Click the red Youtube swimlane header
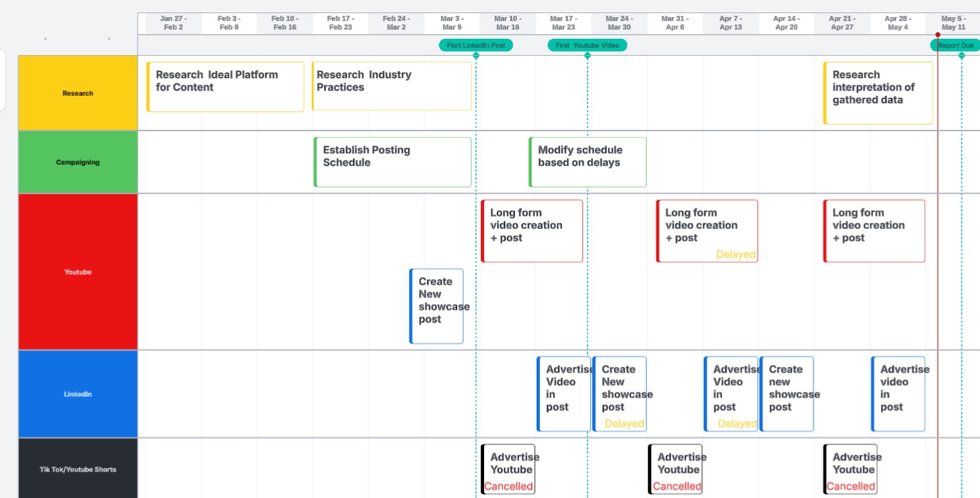The image size is (980, 498). click(77, 272)
